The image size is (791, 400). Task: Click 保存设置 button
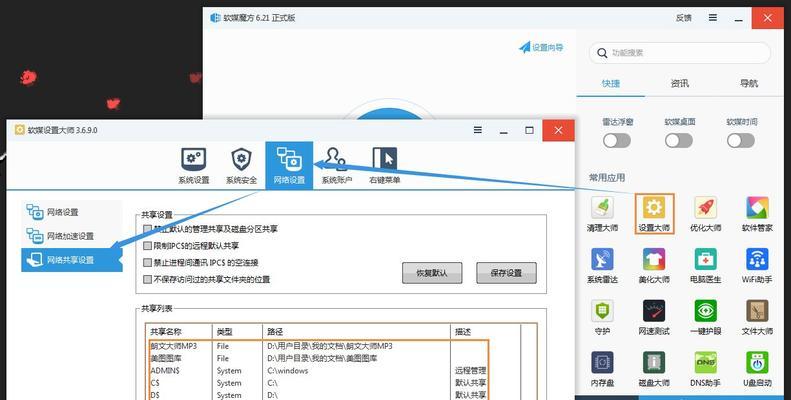(x=506, y=273)
